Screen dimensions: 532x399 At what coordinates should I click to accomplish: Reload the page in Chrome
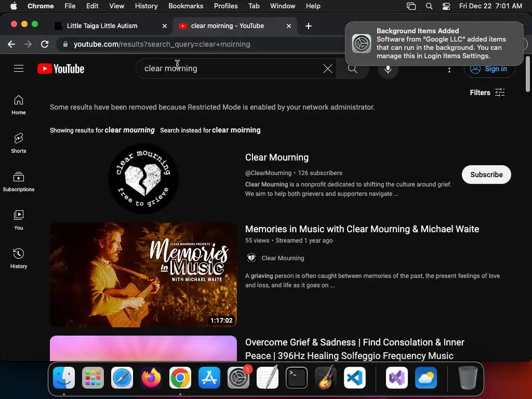[45, 44]
